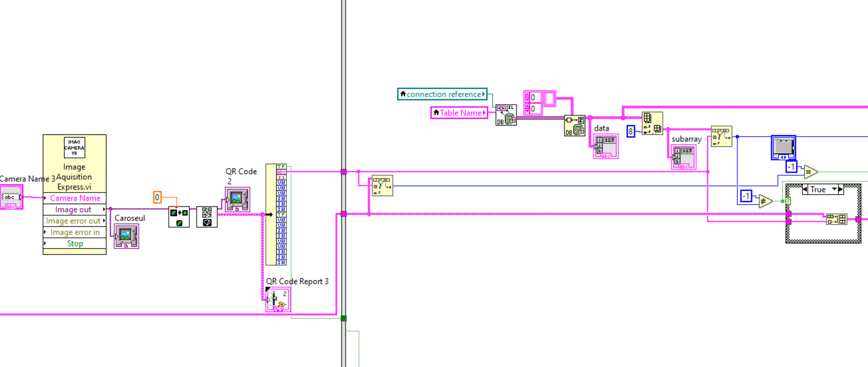The height and width of the screenshot is (367, 868).
Task: Select the QR code reader VI icon
Action: (207, 217)
